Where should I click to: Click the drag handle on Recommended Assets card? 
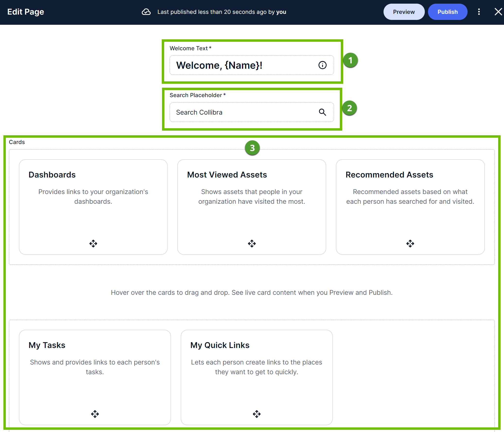410,244
